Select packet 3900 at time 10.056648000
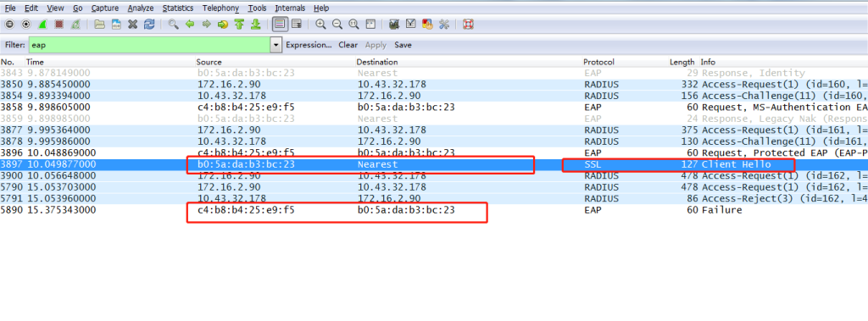 click(434, 175)
